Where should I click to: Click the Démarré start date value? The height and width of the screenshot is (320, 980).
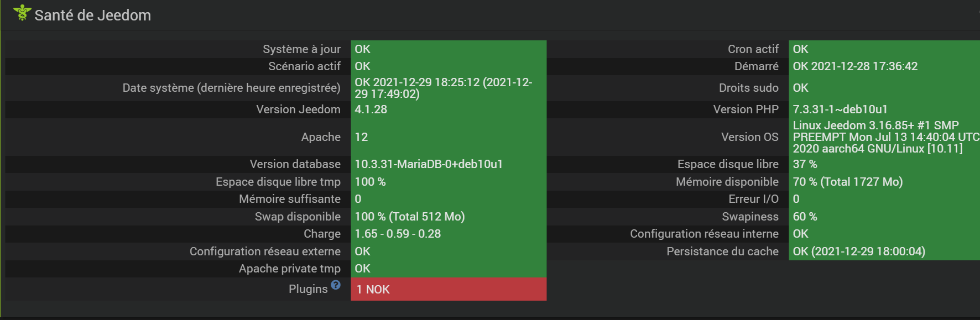[855, 66]
